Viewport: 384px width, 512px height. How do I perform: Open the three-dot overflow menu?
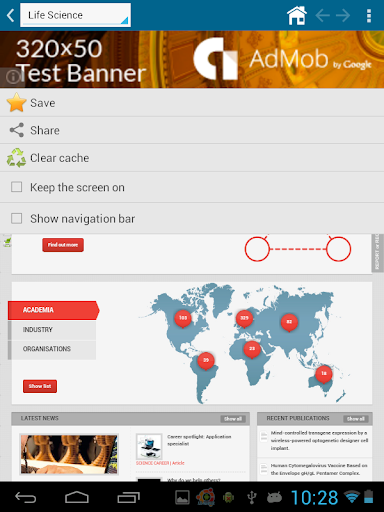coord(369,16)
